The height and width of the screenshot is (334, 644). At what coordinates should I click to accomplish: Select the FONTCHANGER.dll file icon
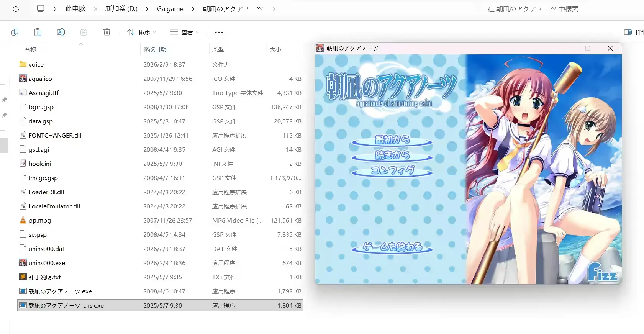pos(23,135)
